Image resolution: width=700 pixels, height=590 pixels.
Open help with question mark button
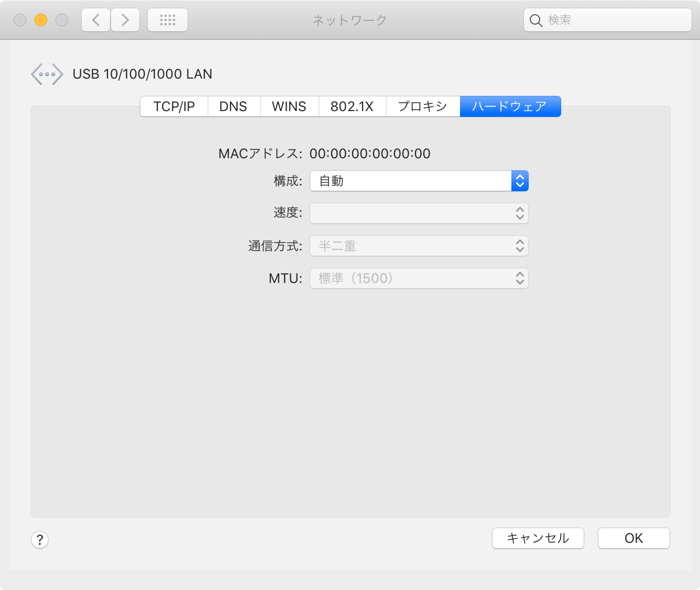pos(40,540)
